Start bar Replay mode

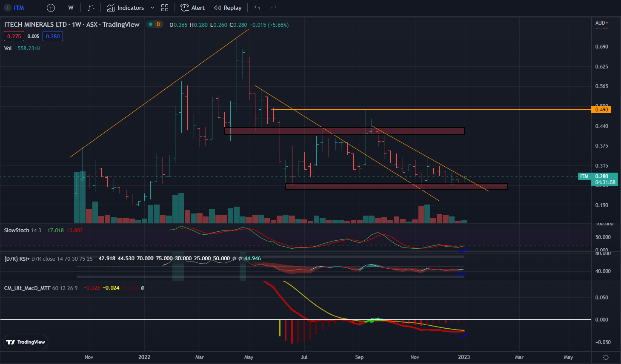point(228,8)
